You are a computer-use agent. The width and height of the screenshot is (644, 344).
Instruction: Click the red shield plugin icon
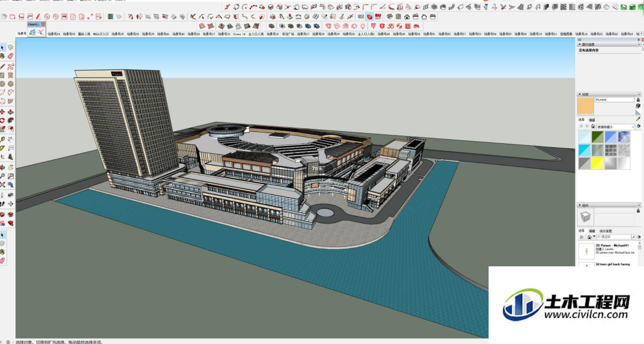(382, 26)
